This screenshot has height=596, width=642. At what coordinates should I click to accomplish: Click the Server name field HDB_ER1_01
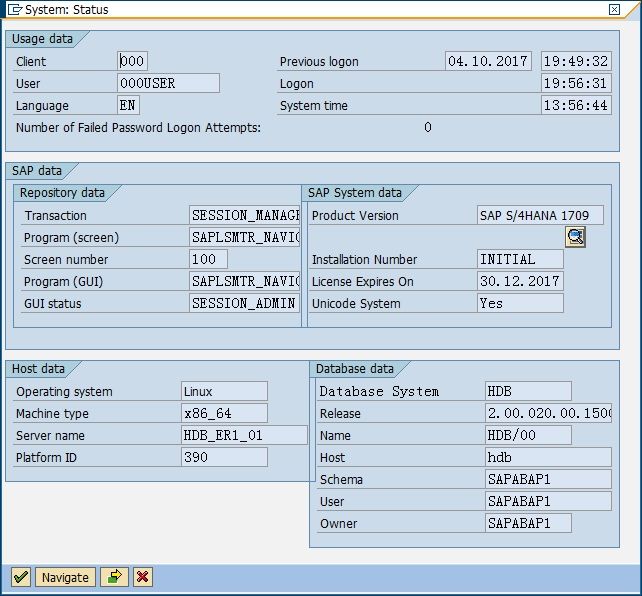[x=244, y=436]
